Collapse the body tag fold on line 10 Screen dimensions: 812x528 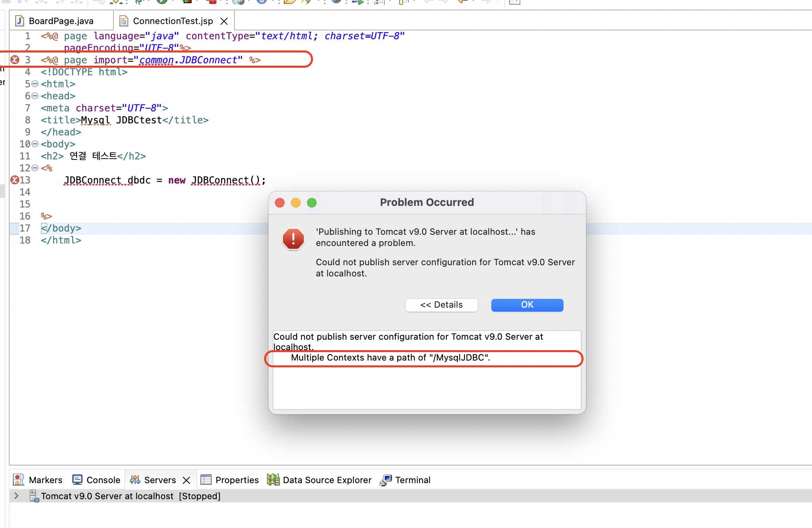pos(35,144)
